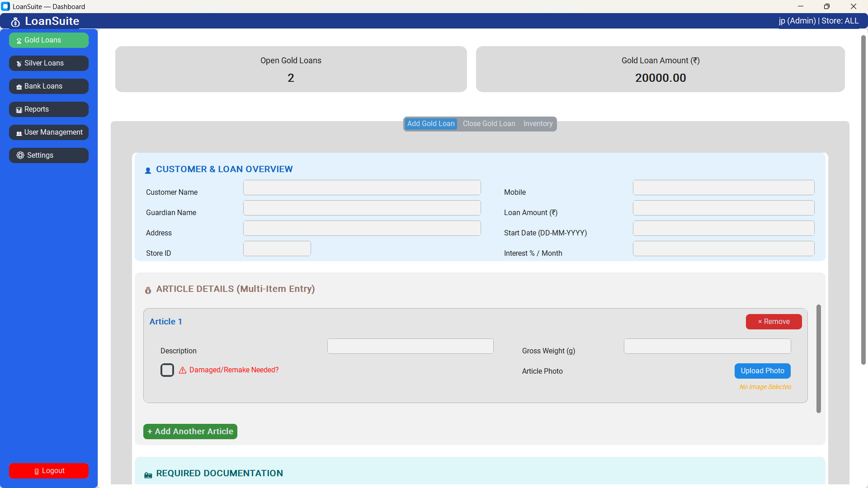Open the Gold Loans section
868x488 pixels.
(48, 40)
